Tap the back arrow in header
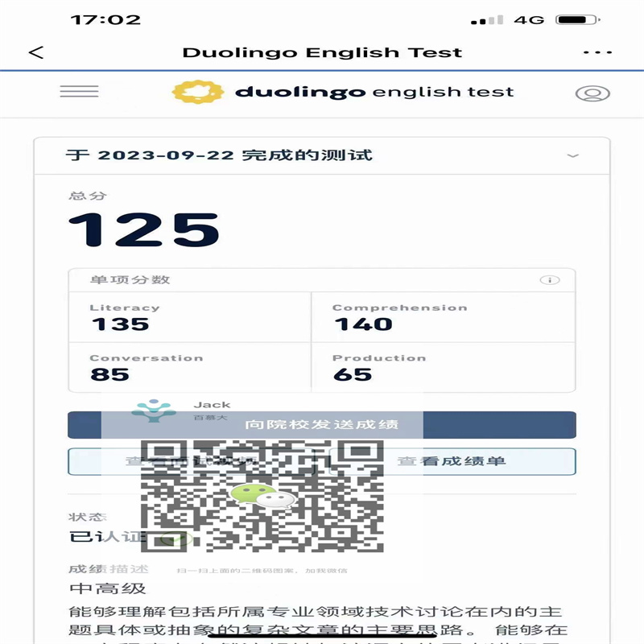Image resolution: width=644 pixels, height=644 pixels. pyautogui.click(x=36, y=53)
